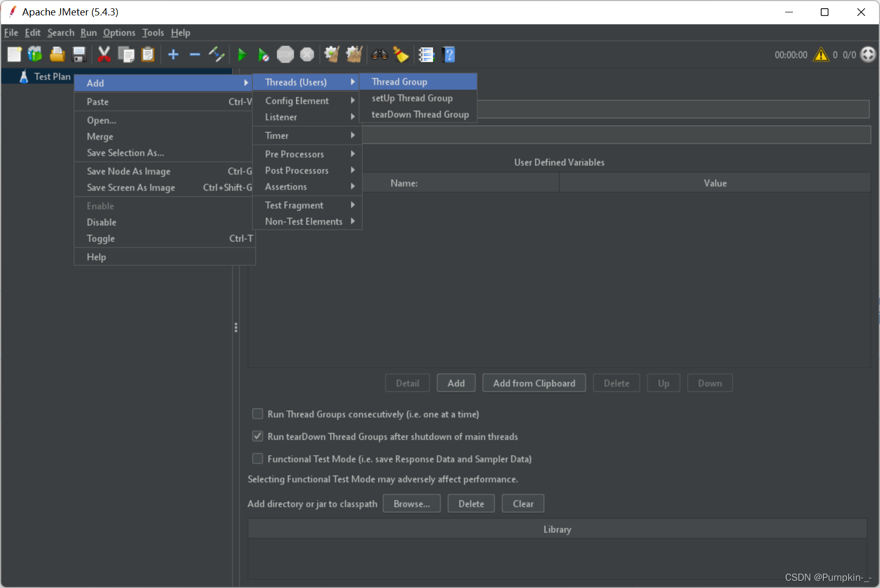Open the Run menu
Viewport: 880px width, 588px height.
tap(89, 32)
